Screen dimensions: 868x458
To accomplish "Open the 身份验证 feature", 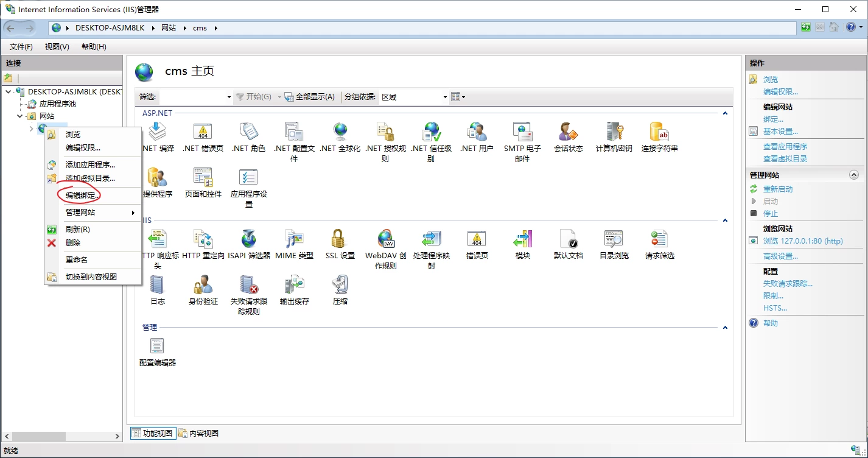I will coord(203,290).
